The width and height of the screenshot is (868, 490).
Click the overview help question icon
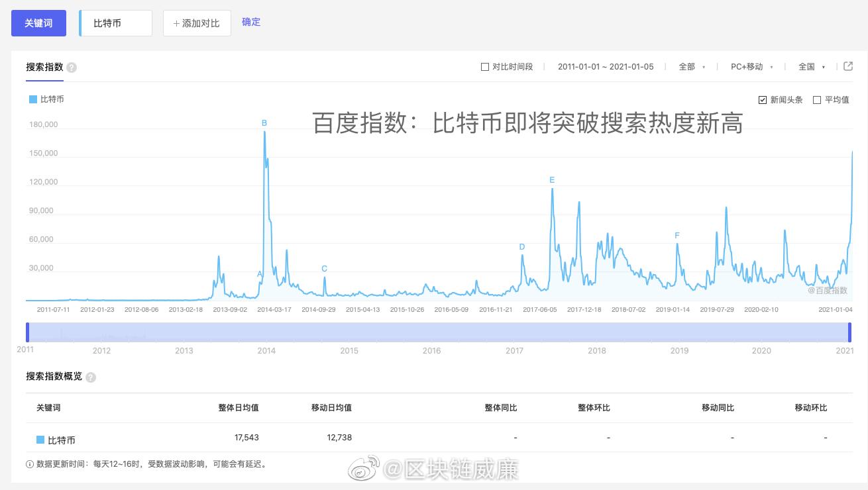point(91,377)
